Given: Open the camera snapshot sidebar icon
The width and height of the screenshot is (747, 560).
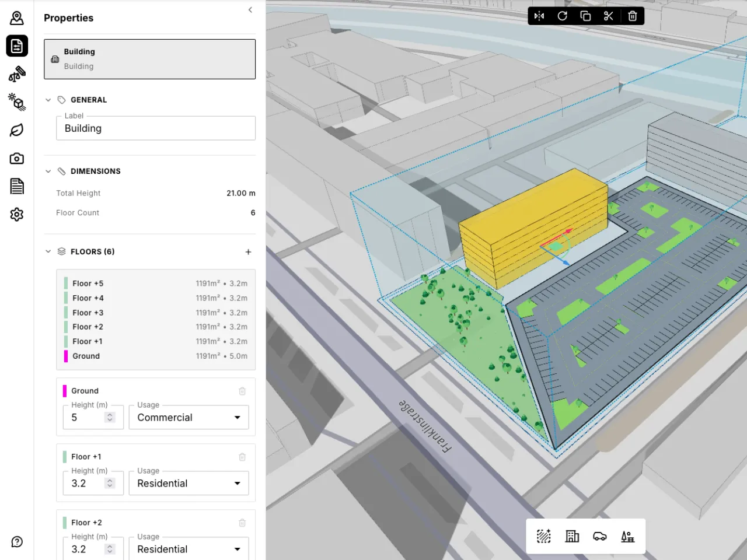Looking at the screenshot, I should tap(17, 158).
